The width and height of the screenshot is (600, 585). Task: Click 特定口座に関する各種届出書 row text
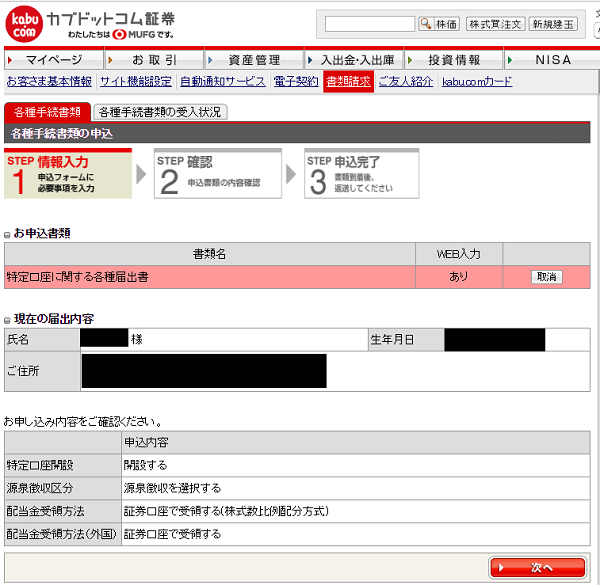pyautogui.click(x=78, y=277)
